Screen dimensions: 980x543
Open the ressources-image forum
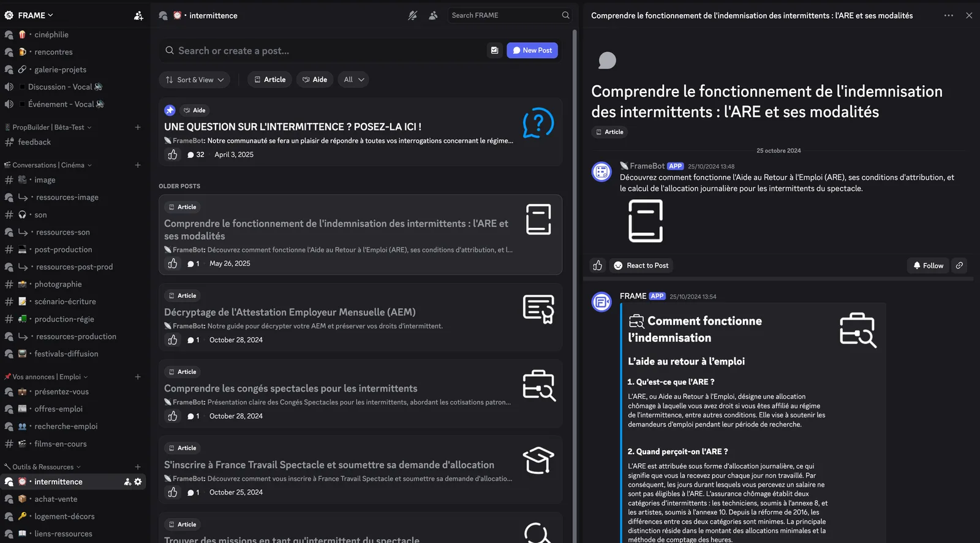tap(73, 197)
